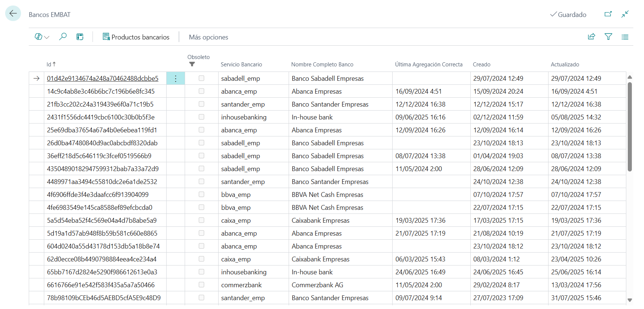Toggle Obsoleto checkbox in row 6616766e91e542f583f435a5a7a50466
Image resolution: width=644 pixels, height=309 pixels.
201,285
